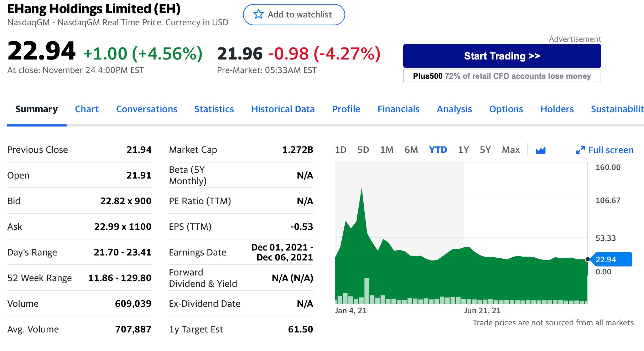This screenshot has height=351, width=644.
Task: Set chart range to 6M
Action: pyautogui.click(x=411, y=150)
